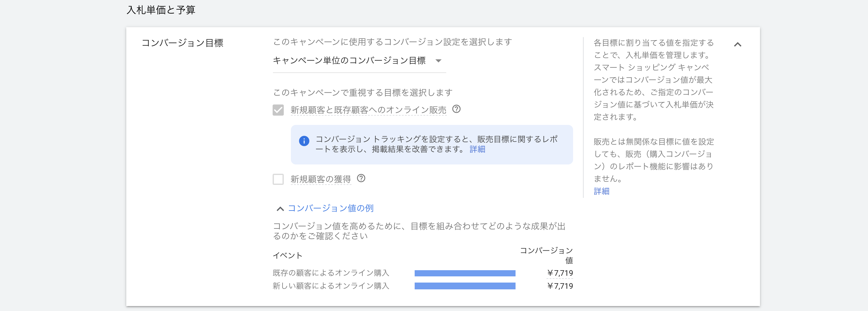868x311 pixels.
Task: Click the blue info icon in the tracking notice
Action: click(304, 141)
